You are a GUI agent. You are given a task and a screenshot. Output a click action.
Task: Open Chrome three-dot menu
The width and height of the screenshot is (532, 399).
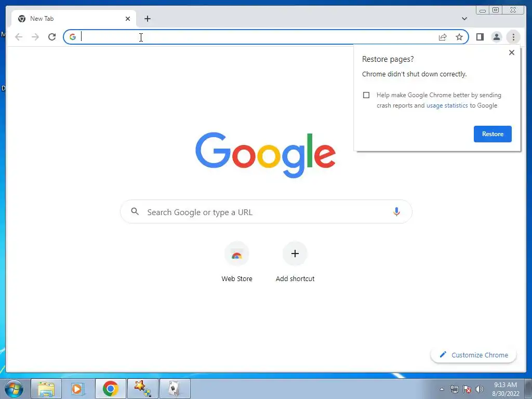[513, 37]
